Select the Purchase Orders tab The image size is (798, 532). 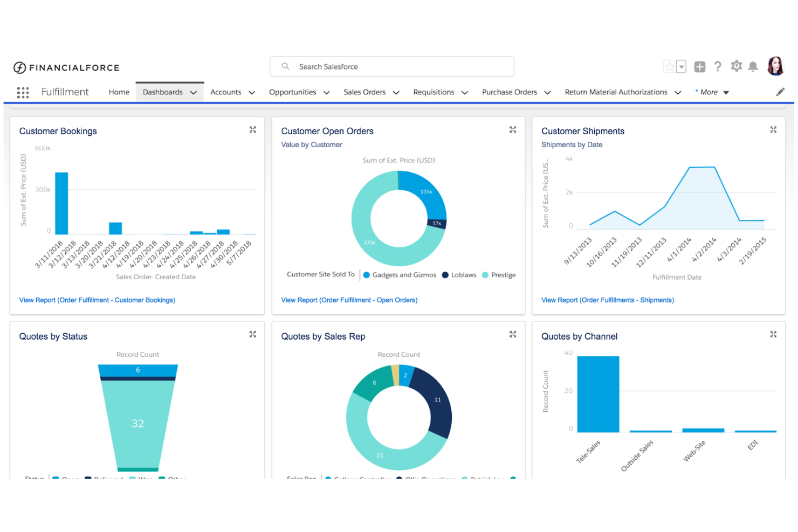[x=509, y=92]
